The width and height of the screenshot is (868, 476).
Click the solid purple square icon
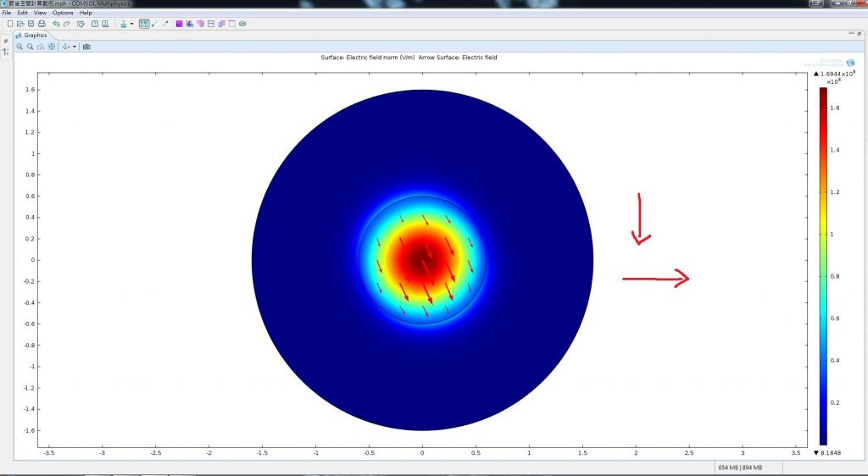179,24
